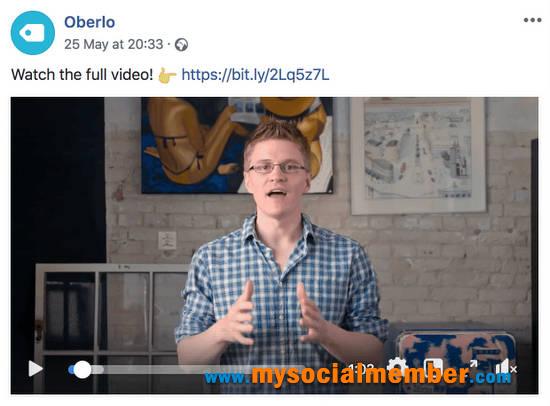Click the framed map picture in video
The height and width of the screenshot is (406, 550).
click(418, 155)
